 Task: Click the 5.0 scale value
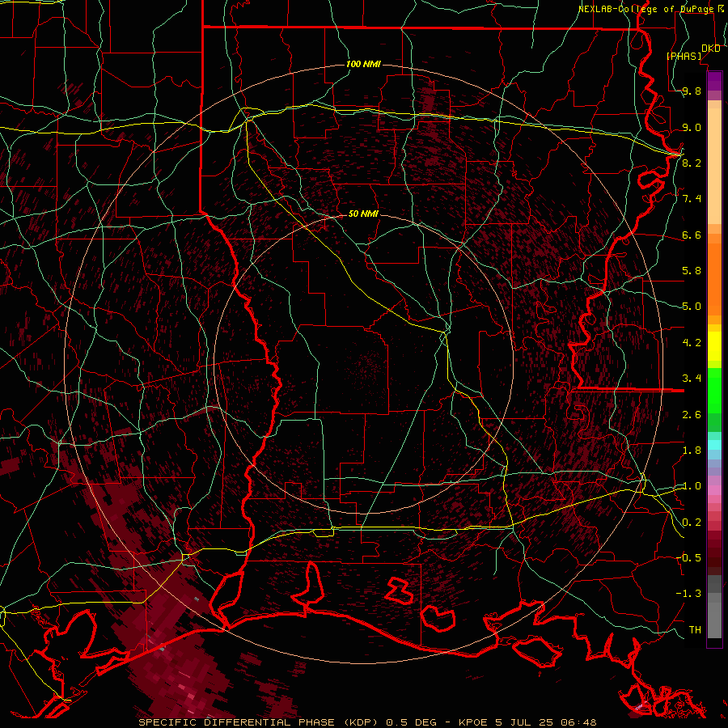pyautogui.click(x=692, y=307)
